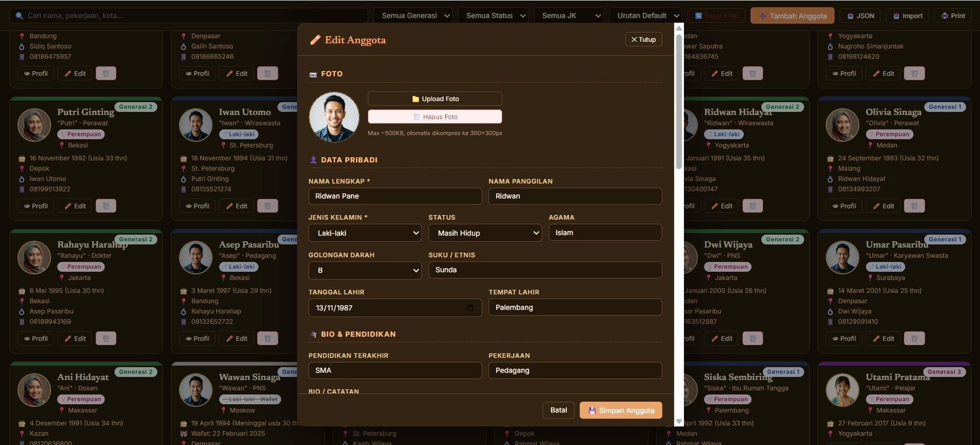Open the Semua Status filter dropdown
This screenshot has height=445, width=980.
point(493,15)
